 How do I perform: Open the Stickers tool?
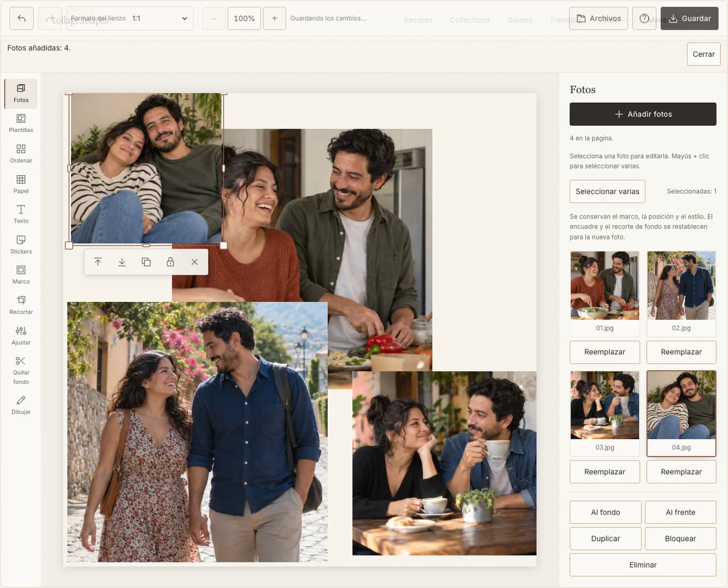pyautogui.click(x=21, y=245)
